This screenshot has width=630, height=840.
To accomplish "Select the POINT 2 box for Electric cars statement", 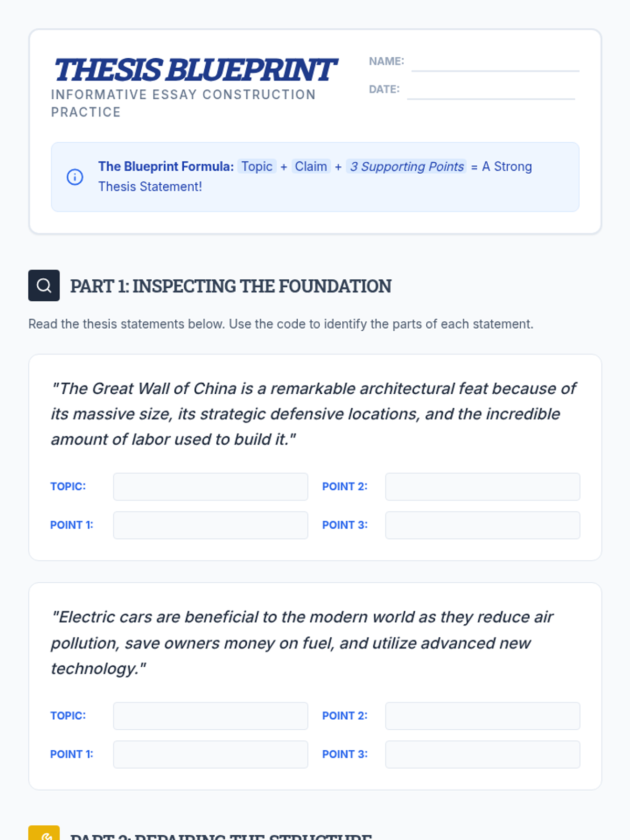I will (482, 716).
